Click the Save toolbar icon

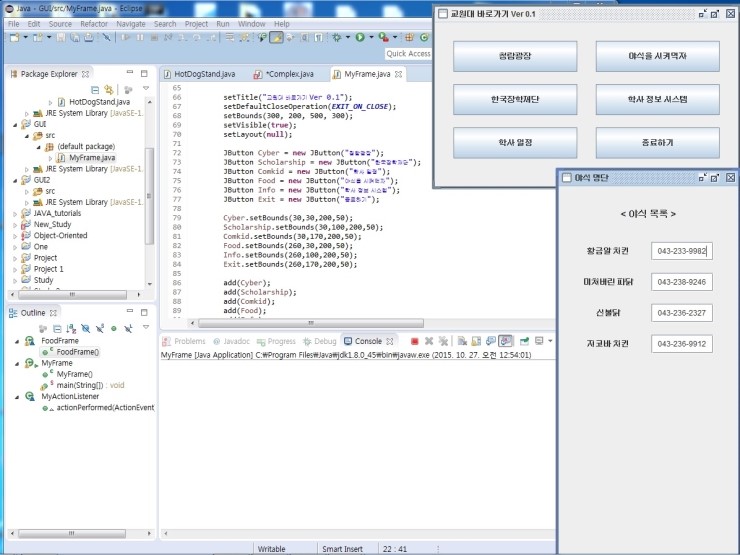tap(61, 37)
